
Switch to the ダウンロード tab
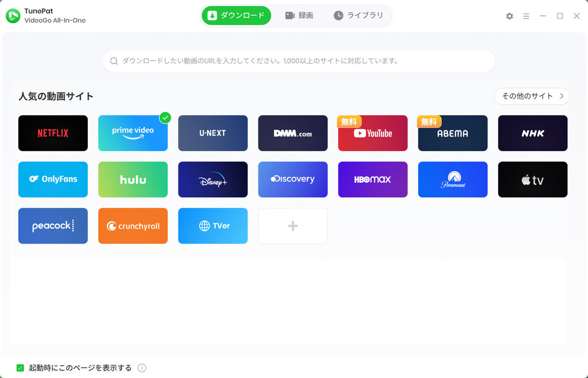(236, 15)
